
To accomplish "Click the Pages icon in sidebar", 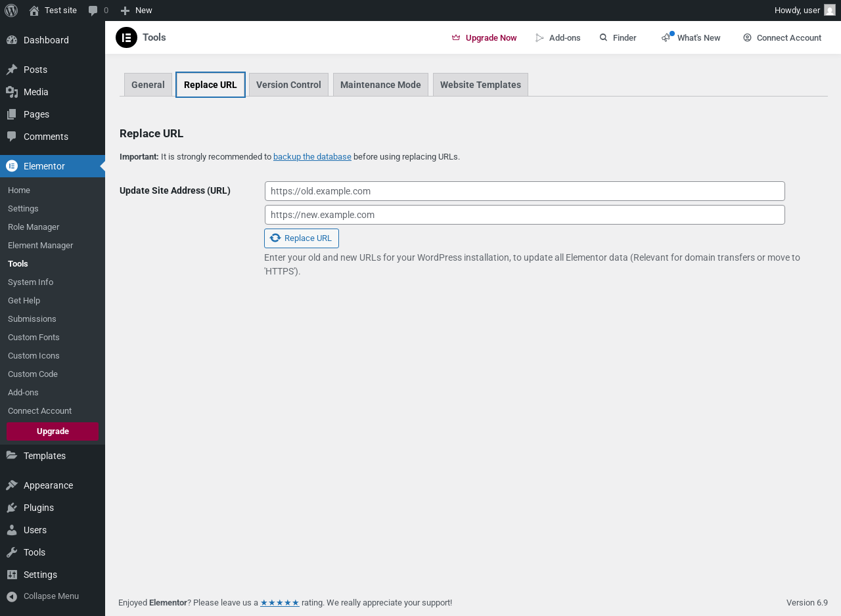I will [x=12, y=114].
